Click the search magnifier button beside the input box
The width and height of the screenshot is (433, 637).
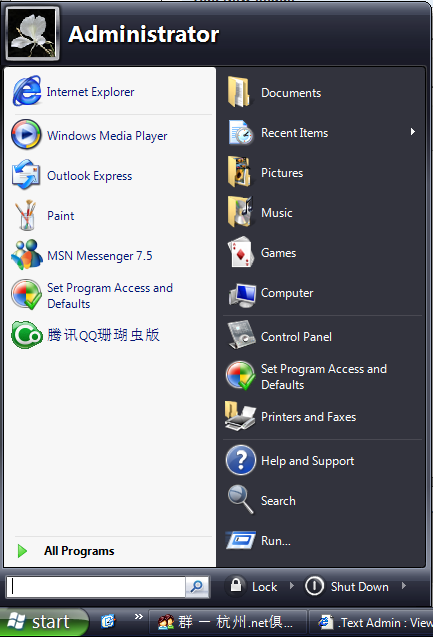(197, 587)
